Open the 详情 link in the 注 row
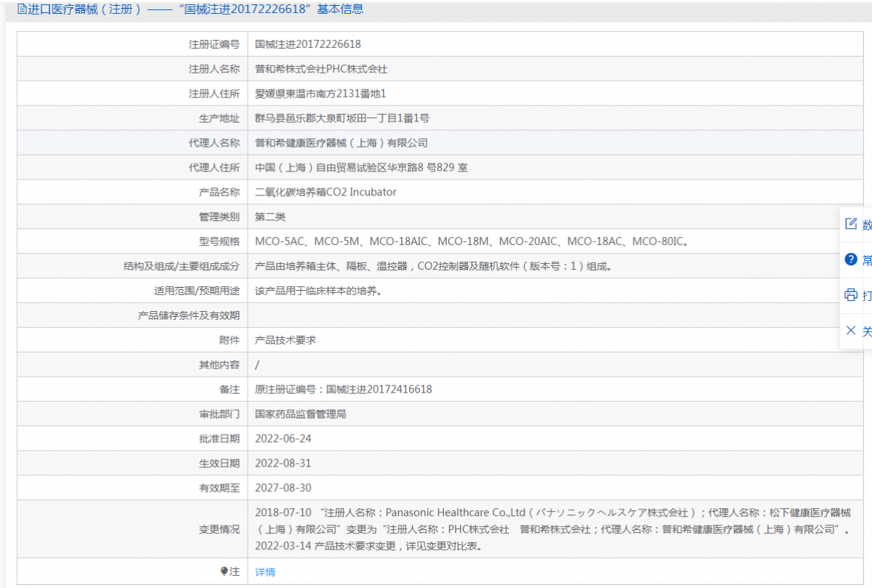Viewport: 872px width, 588px height. pos(265,572)
